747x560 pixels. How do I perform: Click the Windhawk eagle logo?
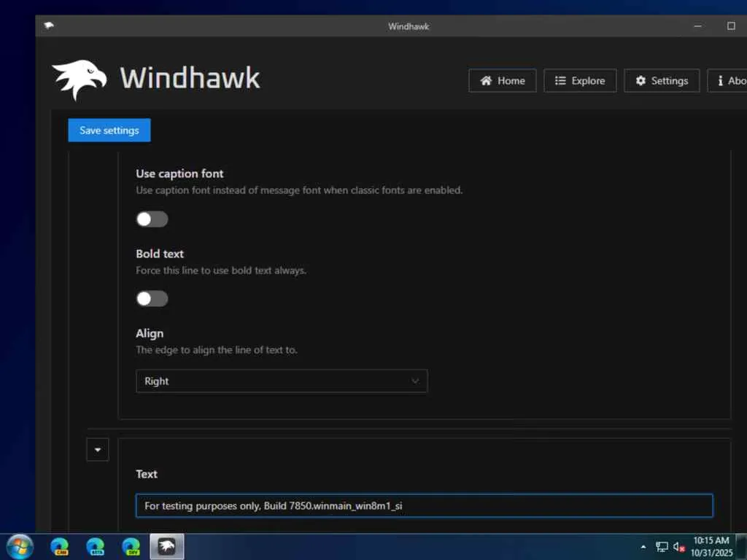pos(79,79)
